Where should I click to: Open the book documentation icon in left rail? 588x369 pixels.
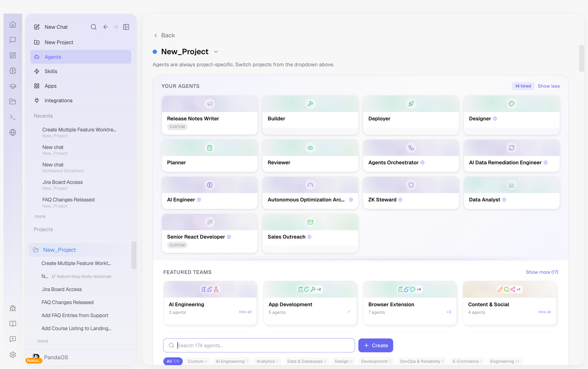click(x=13, y=324)
